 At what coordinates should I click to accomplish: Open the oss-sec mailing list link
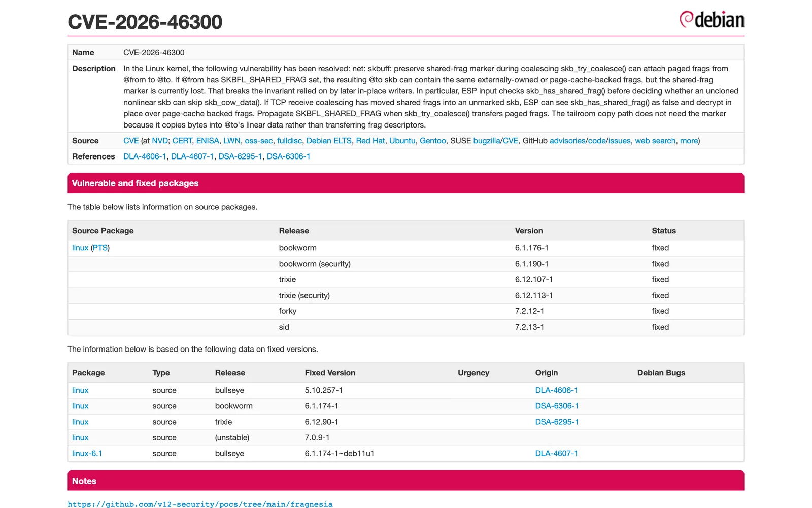pos(259,141)
